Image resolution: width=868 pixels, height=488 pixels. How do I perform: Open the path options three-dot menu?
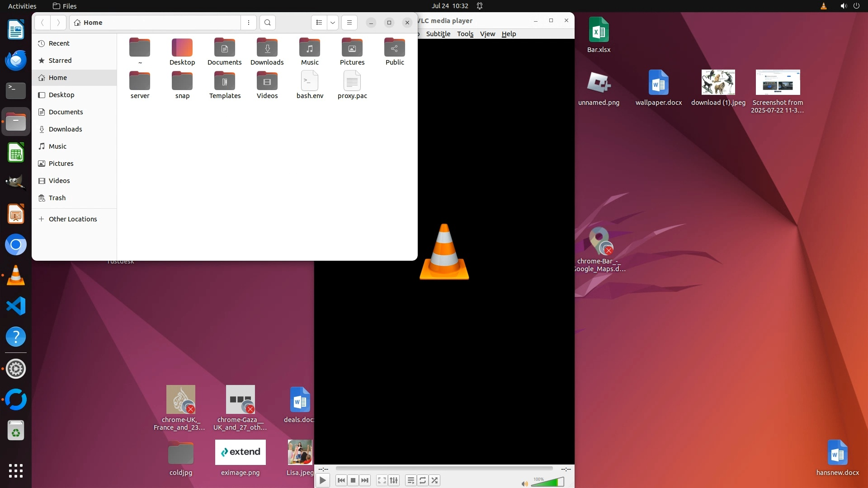click(248, 23)
